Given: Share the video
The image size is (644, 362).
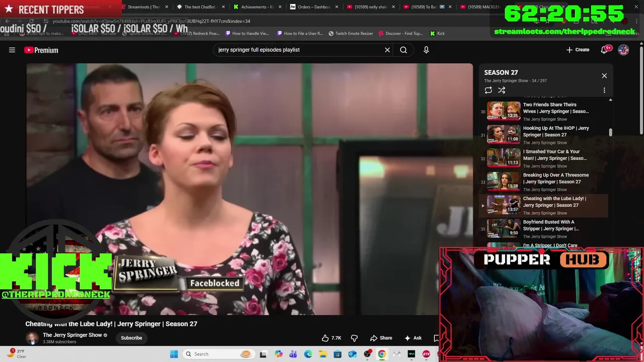Looking at the screenshot, I should (381, 338).
